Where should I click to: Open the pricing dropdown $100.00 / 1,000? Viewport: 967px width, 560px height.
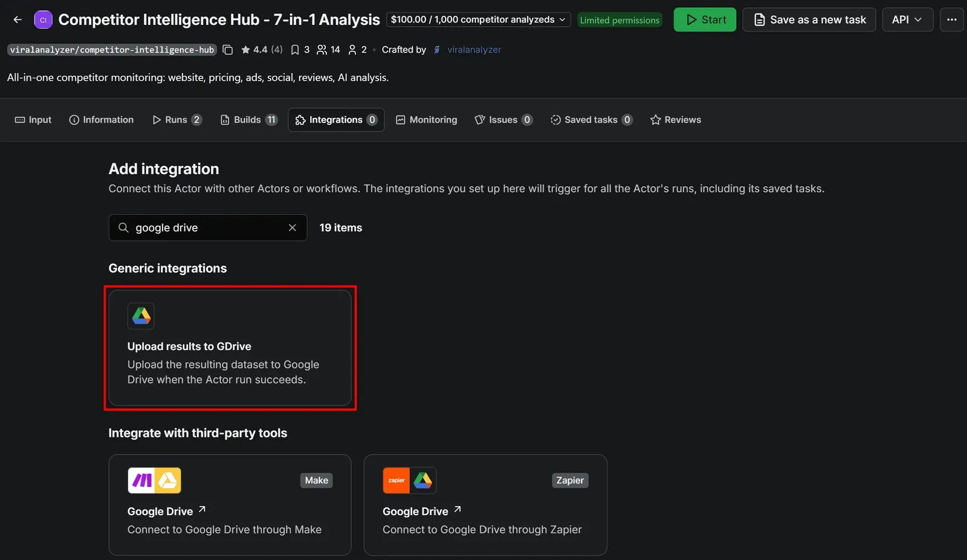[x=478, y=20]
